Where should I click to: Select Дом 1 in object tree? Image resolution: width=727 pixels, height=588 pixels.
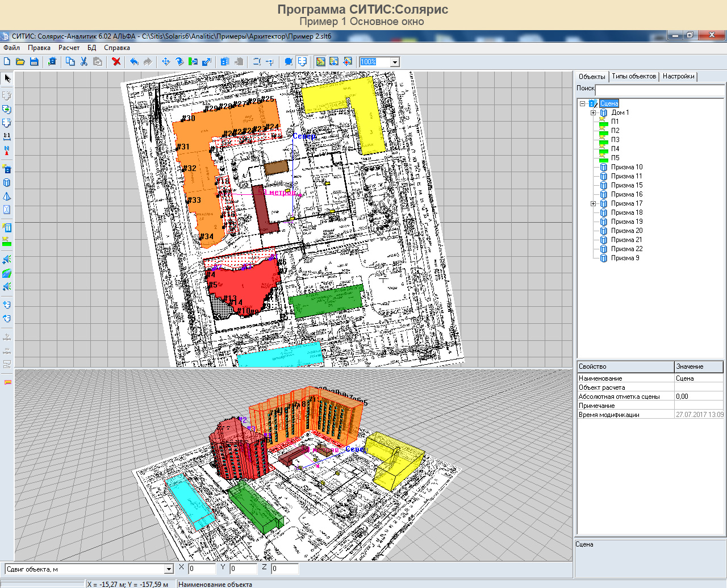coord(620,112)
